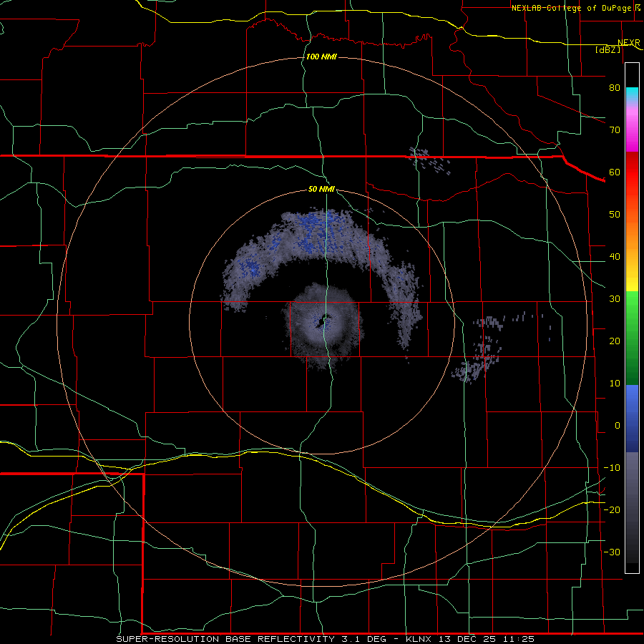Click the -10 value on the dBZ scale
Screen dimensions: 644x644
tap(612, 468)
